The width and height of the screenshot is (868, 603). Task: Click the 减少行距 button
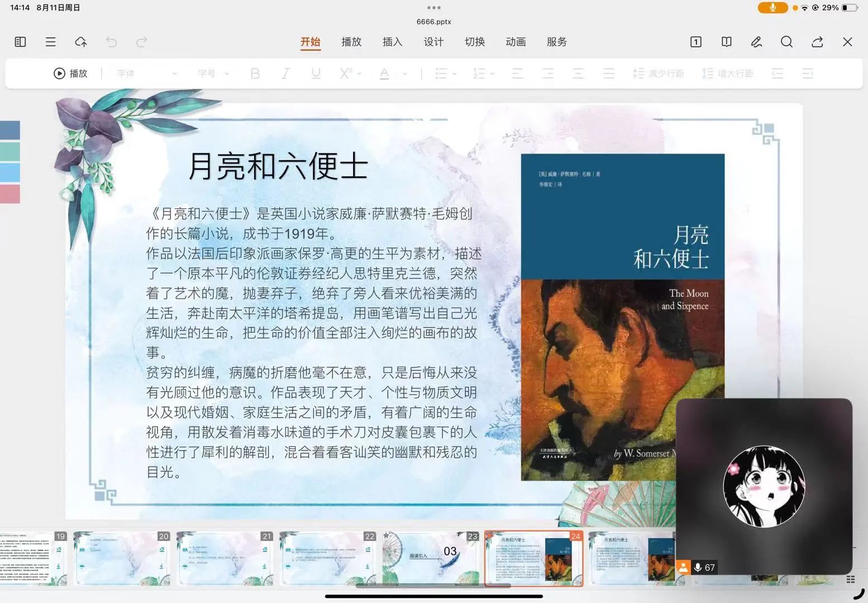point(659,74)
